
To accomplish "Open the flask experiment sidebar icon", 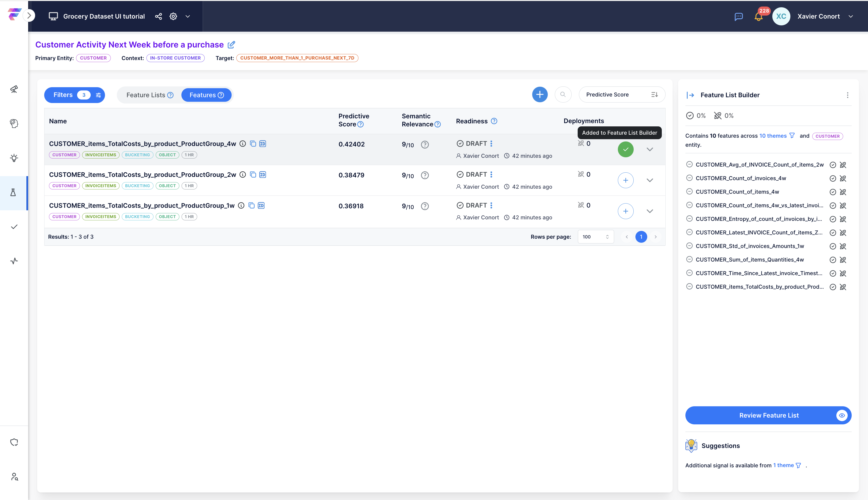I will [13, 193].
